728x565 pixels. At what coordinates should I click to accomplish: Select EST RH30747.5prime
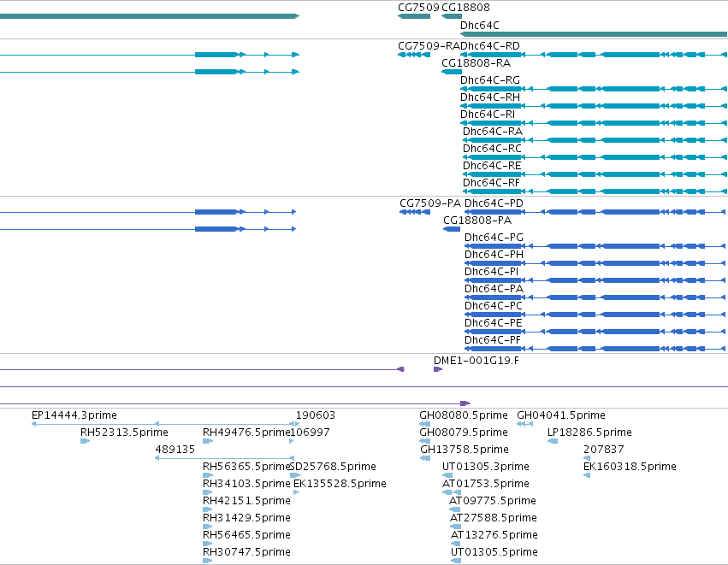[x=246, y=552]
